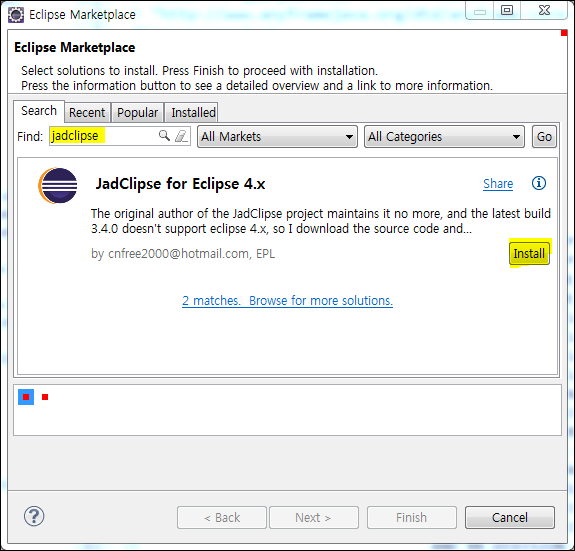The height and width of the screenshot is (551, 575).
Task: Click the Eclipse Marketplace title bar icon
Action: [x=16, y=15]
